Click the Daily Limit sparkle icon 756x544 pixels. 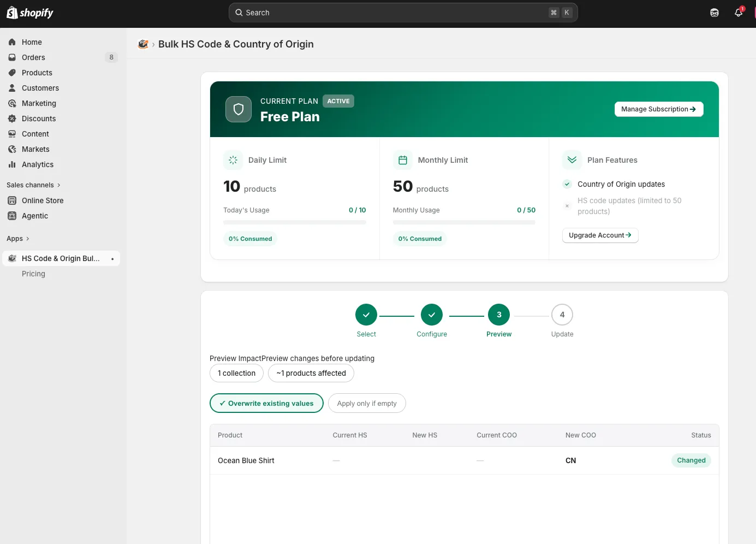coord(233,160)
